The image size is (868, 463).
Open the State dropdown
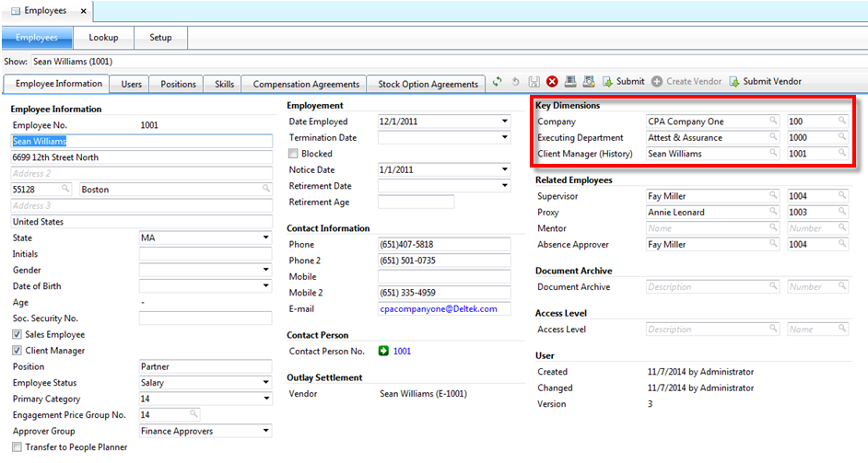pyautogui.click(x=266, y=238)
